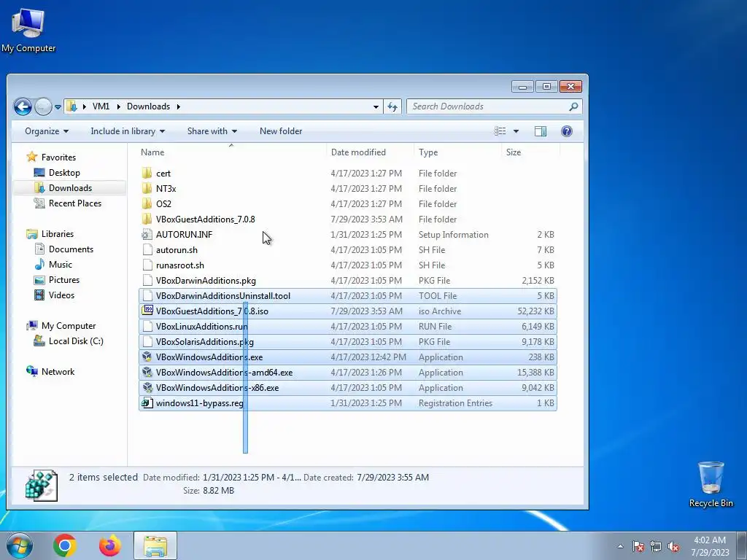Open the Share with menu
The height and width of the screenshot is (560, 747).
pos(212,131)
